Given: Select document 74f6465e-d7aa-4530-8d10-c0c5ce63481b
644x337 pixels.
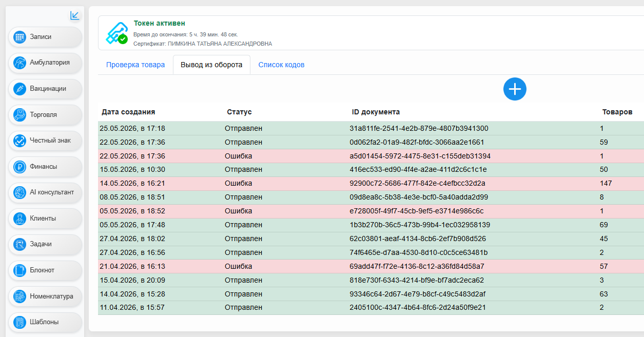Looking at the screenshot, I should point(419,252).
